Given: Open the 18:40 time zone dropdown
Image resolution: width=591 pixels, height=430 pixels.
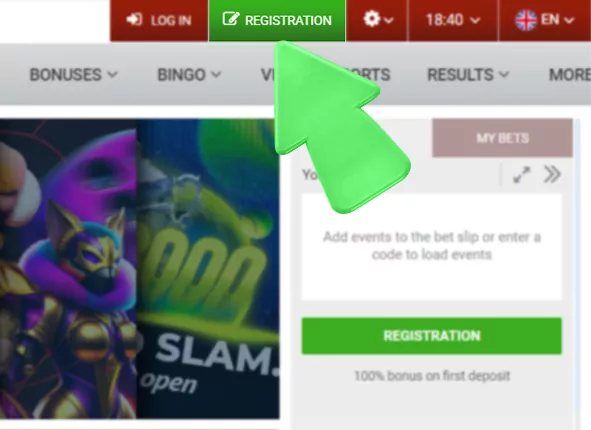Looking at the screenshot, I should [x=453, y=20].
